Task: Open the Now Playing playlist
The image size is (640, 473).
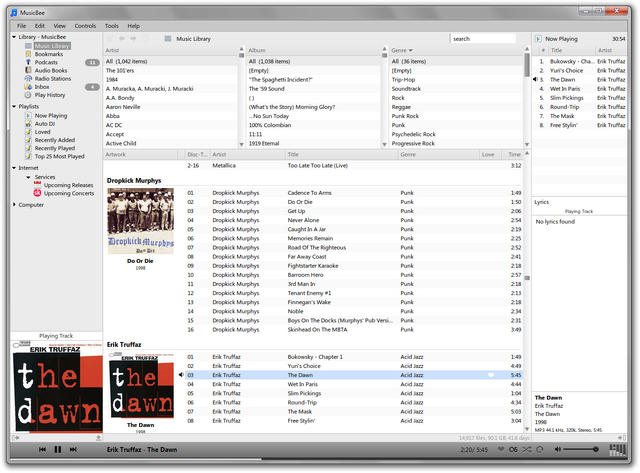Action: [51, 115]
